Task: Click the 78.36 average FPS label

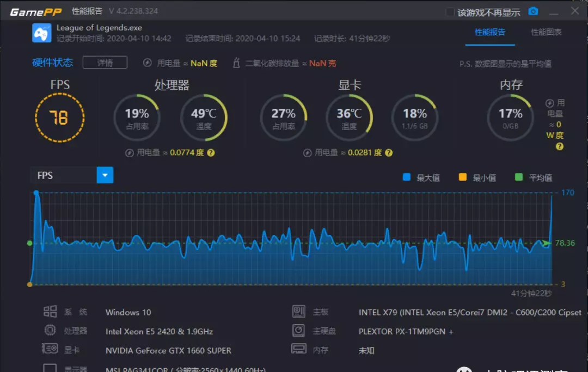Action: [x=565, y=243]
